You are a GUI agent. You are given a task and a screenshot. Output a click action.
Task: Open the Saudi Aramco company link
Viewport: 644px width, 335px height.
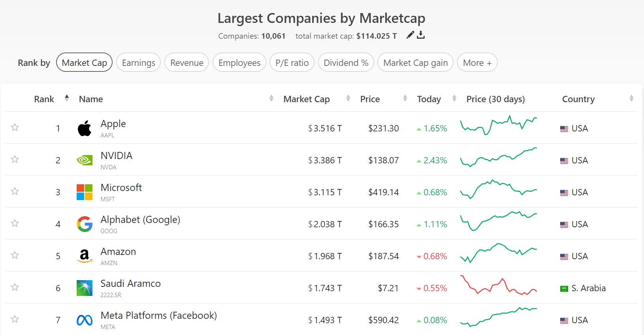[131, 283]
